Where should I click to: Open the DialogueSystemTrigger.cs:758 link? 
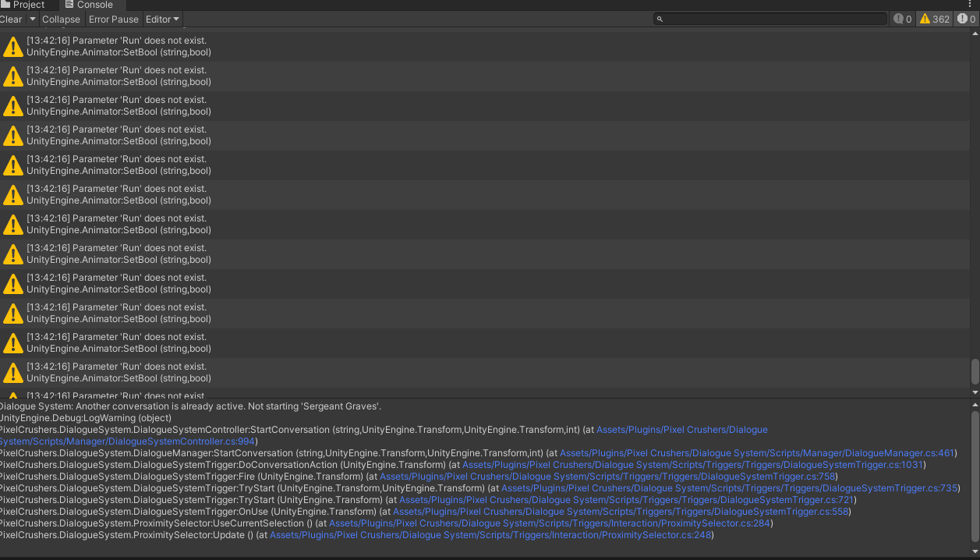coord(607,477)
